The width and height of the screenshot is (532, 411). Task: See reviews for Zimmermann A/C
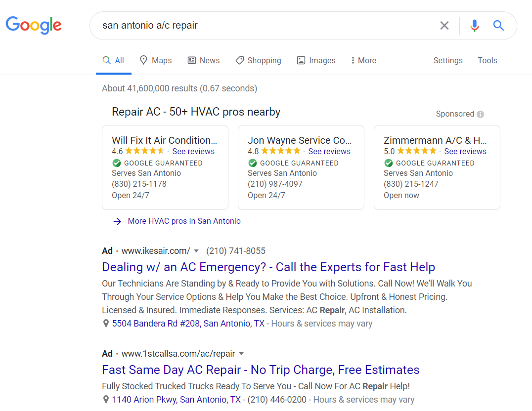point(465,152)
